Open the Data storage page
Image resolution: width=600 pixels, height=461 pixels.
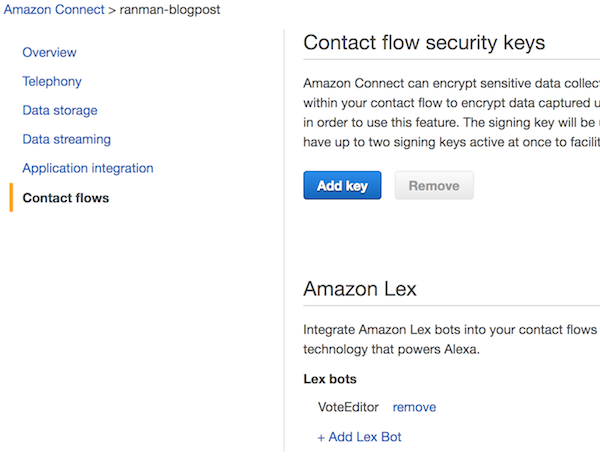[x=60, y=110]
